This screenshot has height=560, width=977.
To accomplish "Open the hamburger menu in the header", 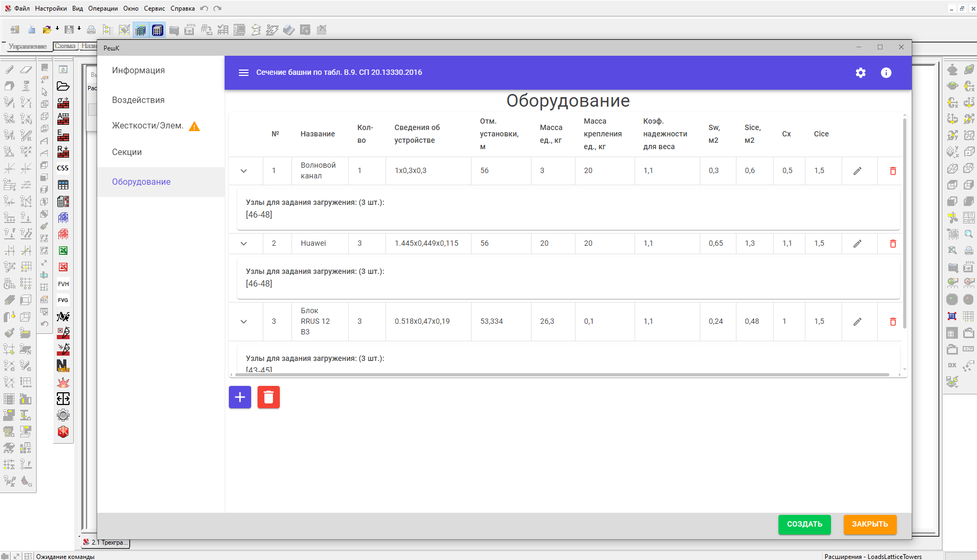I will tap(243, 73).
